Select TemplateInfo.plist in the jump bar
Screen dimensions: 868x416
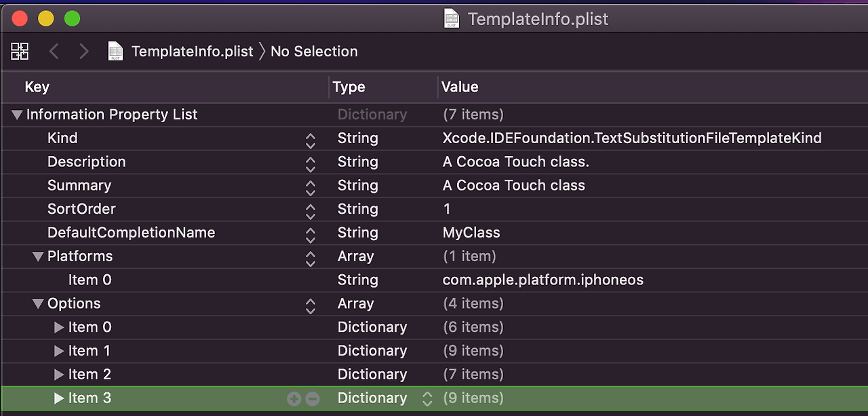192,52
